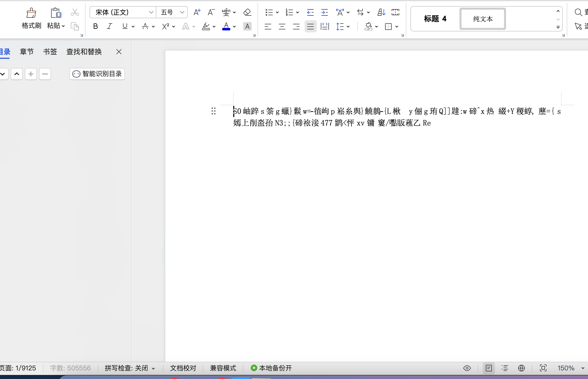Toggle character shading A button
The width and height of the screenshot is (588, 379).
click(x=247, y=26)
